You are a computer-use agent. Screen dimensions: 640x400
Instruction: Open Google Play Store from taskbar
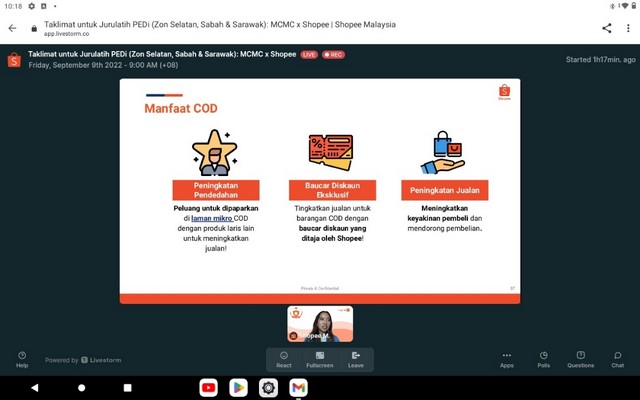[x=238, y=388]
